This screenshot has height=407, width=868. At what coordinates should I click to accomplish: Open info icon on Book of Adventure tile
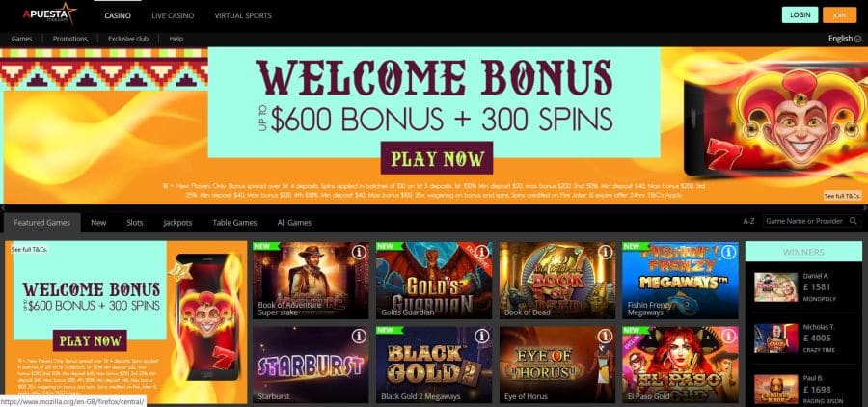[360, 252]
